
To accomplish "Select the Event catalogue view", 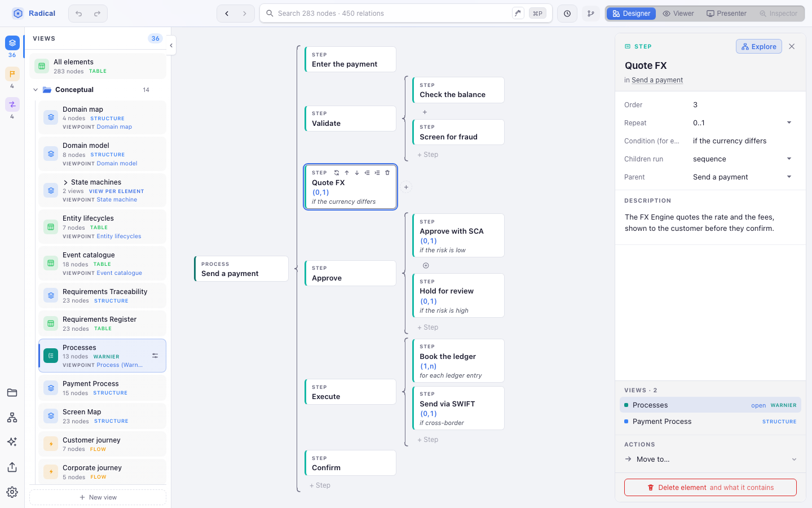I will pyautogui.click(x=102, y=264).
